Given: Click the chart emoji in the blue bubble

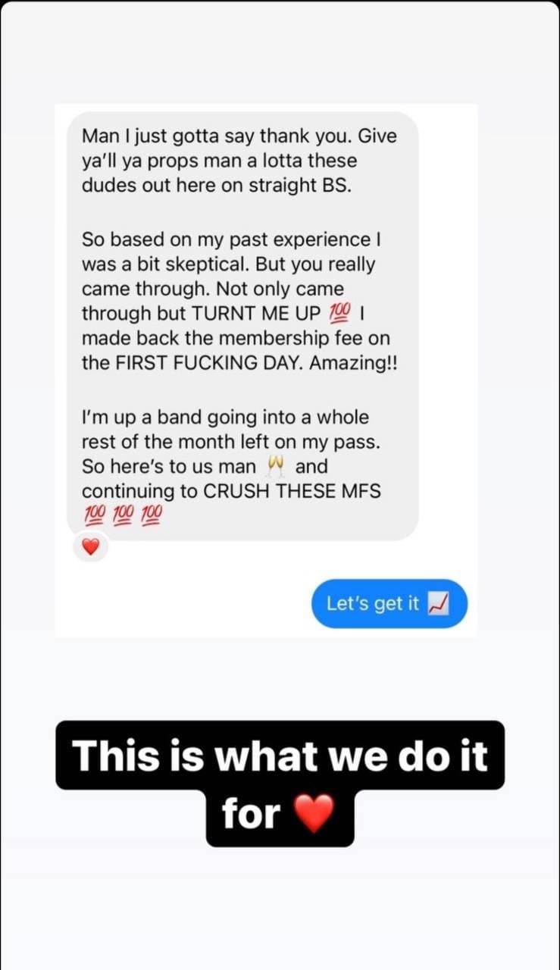Looking at the screenshot, I should pos(439,603).
